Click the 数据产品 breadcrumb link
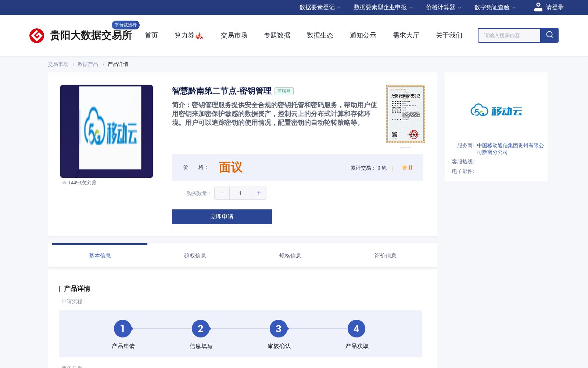 tap(88, 64)
